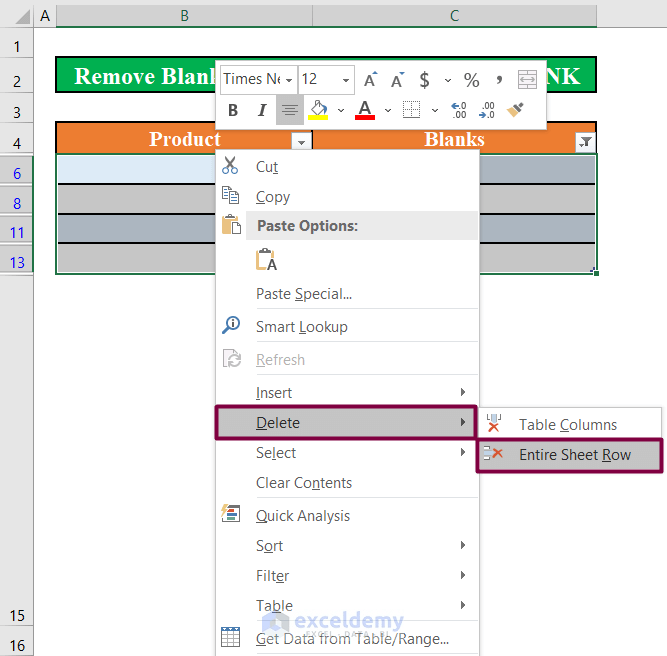The height and width of the screenshot is (656, 667).
Task: Toggle Italic formatting
Action: pyautogui.click(x=262, y=110)
